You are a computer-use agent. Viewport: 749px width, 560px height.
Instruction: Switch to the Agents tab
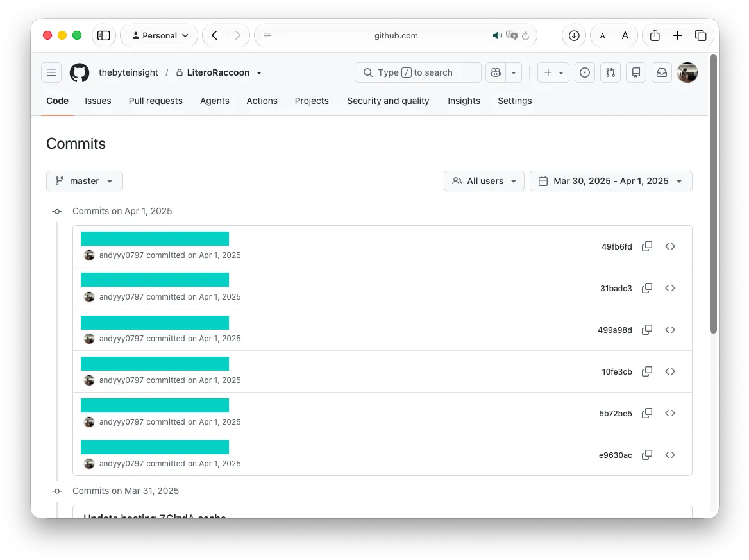coord(214,101)
